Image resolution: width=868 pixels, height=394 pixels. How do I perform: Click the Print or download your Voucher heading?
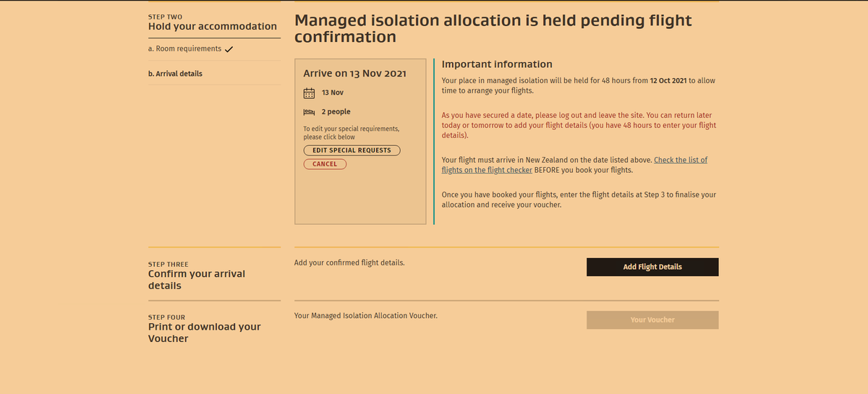[205, 333]
